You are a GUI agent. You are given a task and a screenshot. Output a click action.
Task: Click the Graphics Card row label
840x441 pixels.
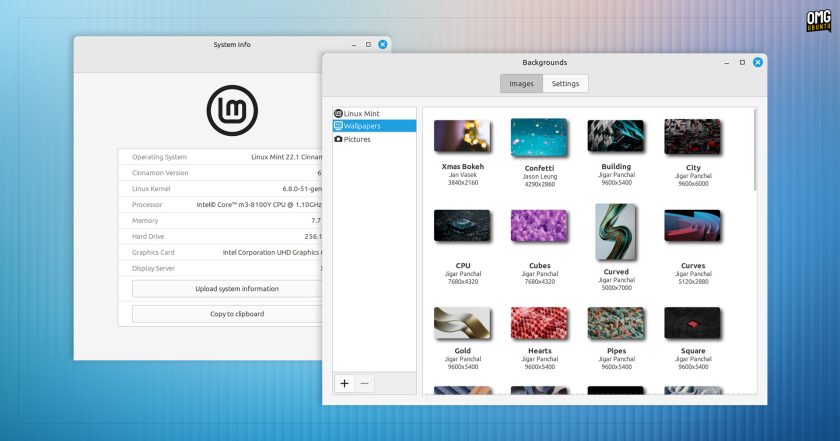click(153, 252)
